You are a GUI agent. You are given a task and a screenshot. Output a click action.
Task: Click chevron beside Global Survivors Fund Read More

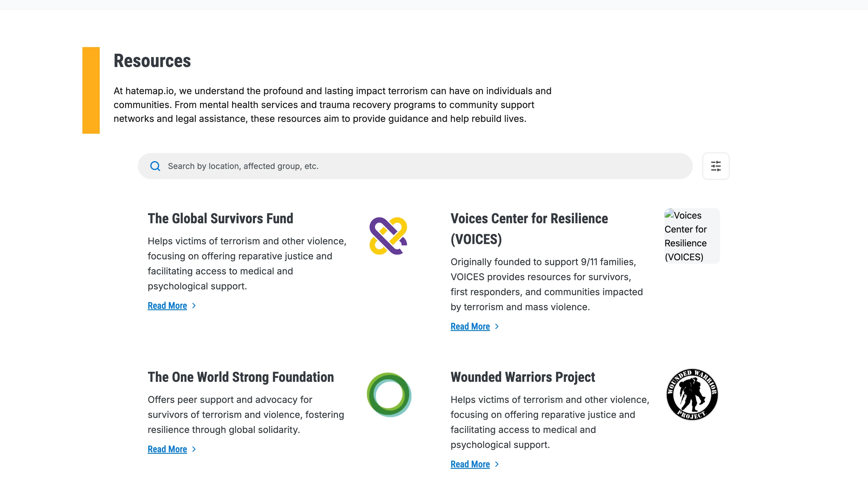click(194, 306)
